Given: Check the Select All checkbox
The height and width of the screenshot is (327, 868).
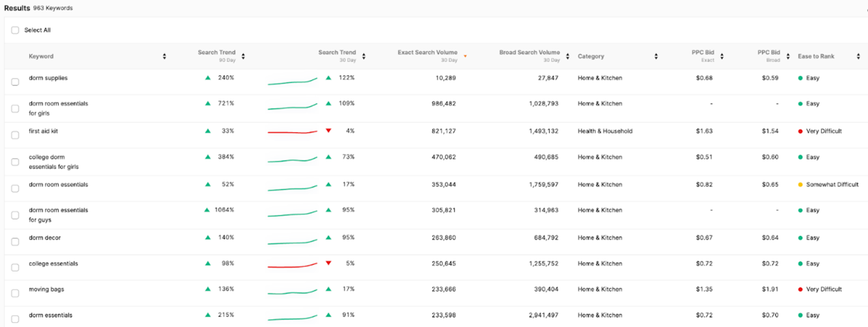Looking at the screenshot, I should click(x=15, y=30).
